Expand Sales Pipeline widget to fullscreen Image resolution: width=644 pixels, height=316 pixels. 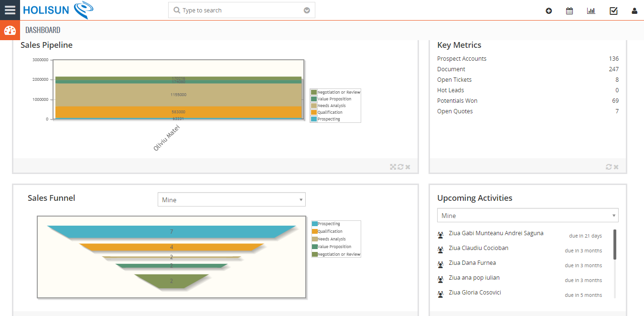click(x=393, y=167)
